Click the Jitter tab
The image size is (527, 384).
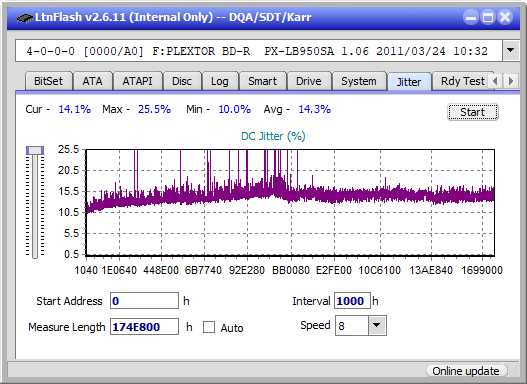tap(409, 82)
